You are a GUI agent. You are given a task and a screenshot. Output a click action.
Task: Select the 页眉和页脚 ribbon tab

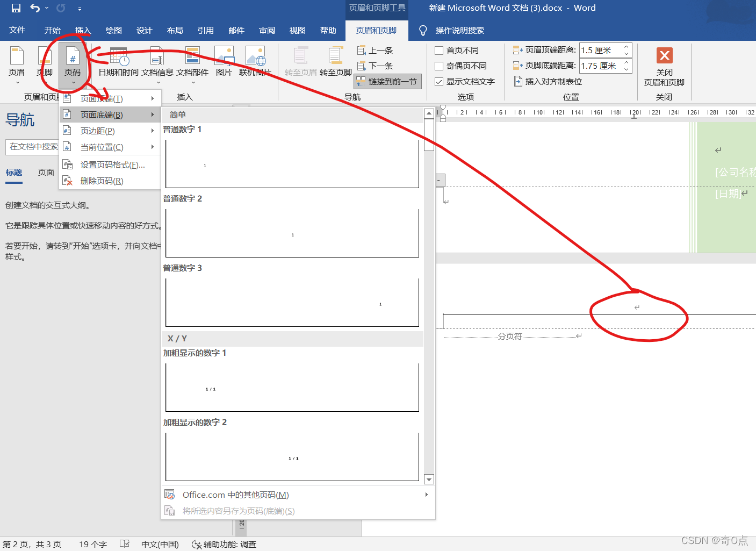pos(377,30)
